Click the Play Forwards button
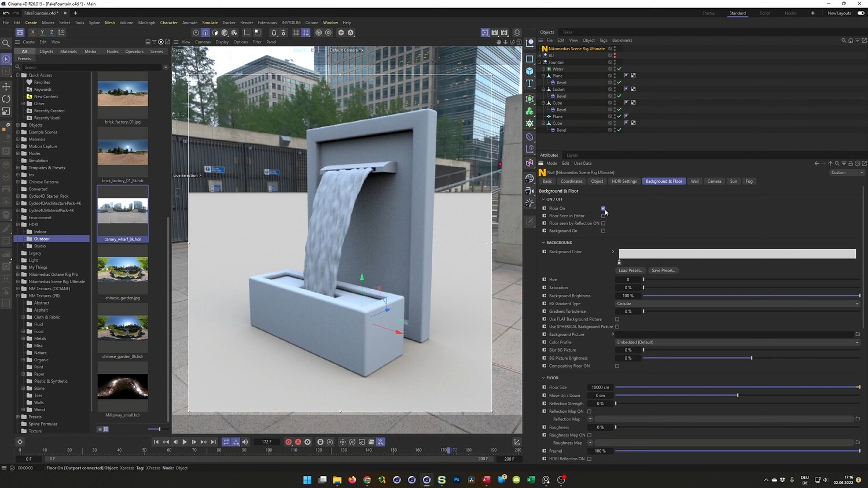Image resolution: width=868 pixels, height=488 pixels. [x=185, y=442]
